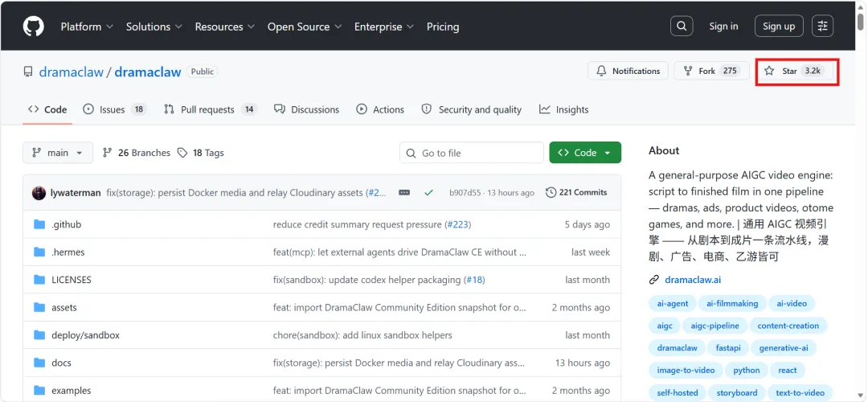The image size is (868, 402).
Task: Switch to the Security and quality tab
Action: click(472, 109)
